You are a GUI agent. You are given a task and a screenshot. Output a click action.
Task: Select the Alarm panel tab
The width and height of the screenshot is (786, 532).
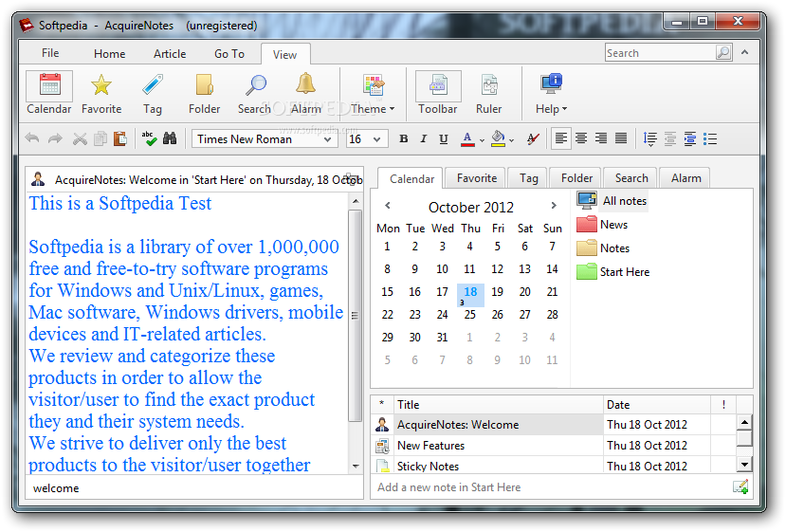click(x=685, y=178)
